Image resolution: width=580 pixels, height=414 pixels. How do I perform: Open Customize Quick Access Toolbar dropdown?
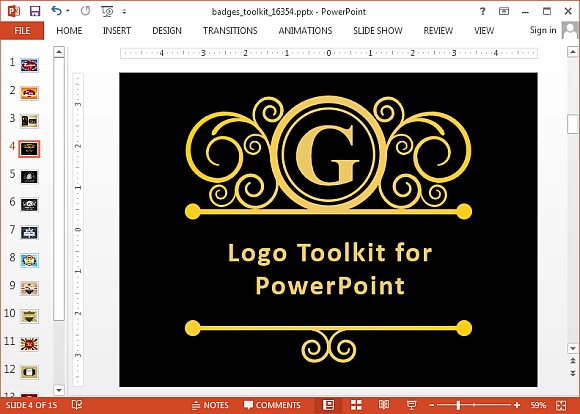pyautogui.click(x=124, y=12)
